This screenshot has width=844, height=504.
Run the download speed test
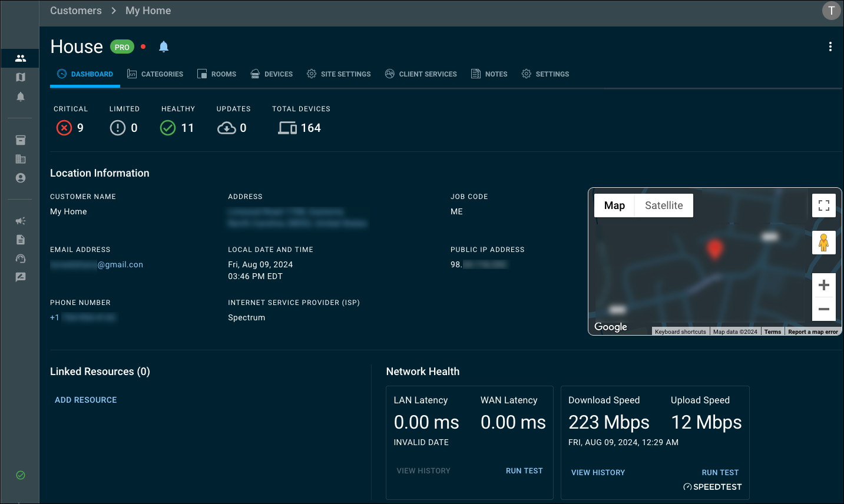click(720, 472)
